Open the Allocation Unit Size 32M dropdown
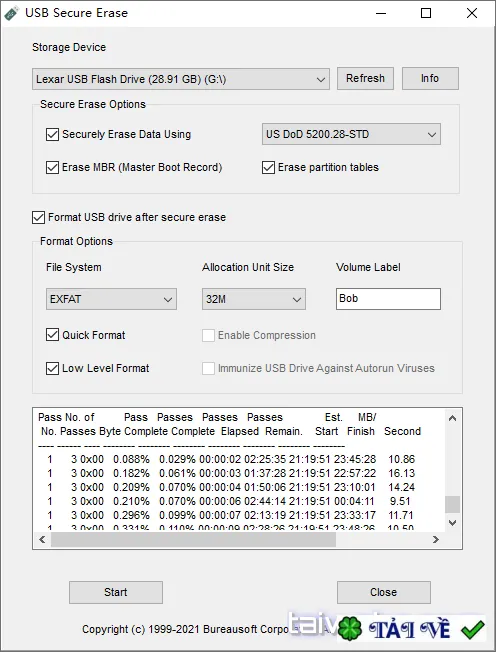 (x=254, y=299)
